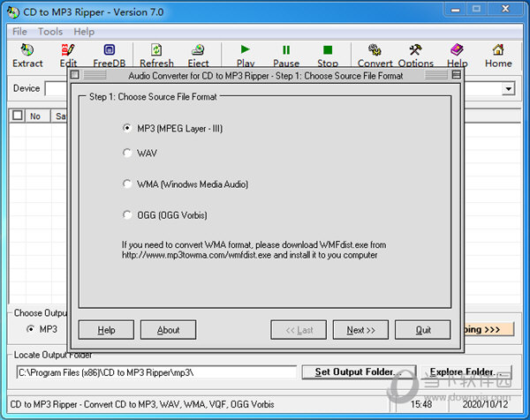
Task: Go to Home page via toolbar
Action: click(x=498, y=56)
